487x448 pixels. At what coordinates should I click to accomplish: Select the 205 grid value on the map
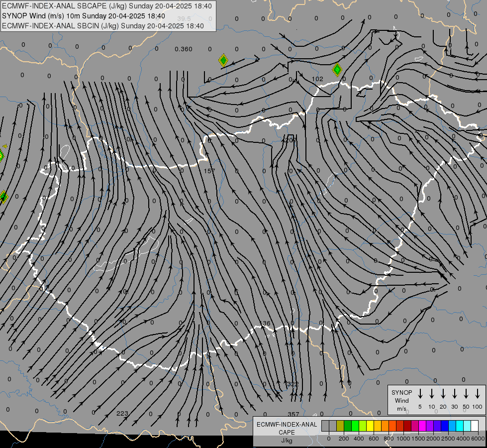coord(291,140)
